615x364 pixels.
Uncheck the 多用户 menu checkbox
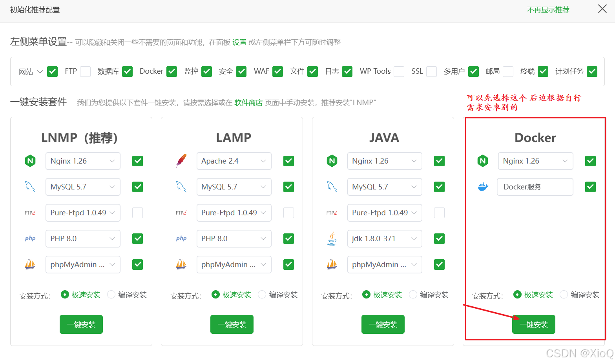click(473, 71)
